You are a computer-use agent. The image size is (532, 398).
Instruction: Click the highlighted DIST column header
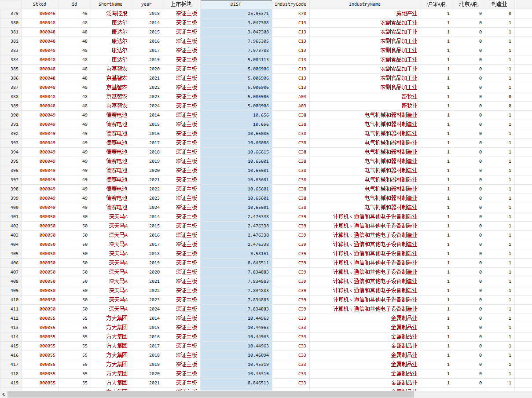236,4
